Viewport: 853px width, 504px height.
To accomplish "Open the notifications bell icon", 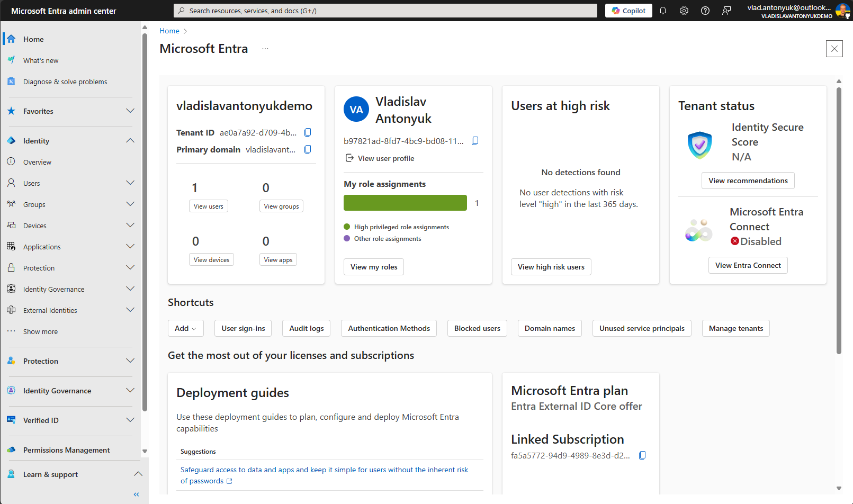I will [662, 11].
